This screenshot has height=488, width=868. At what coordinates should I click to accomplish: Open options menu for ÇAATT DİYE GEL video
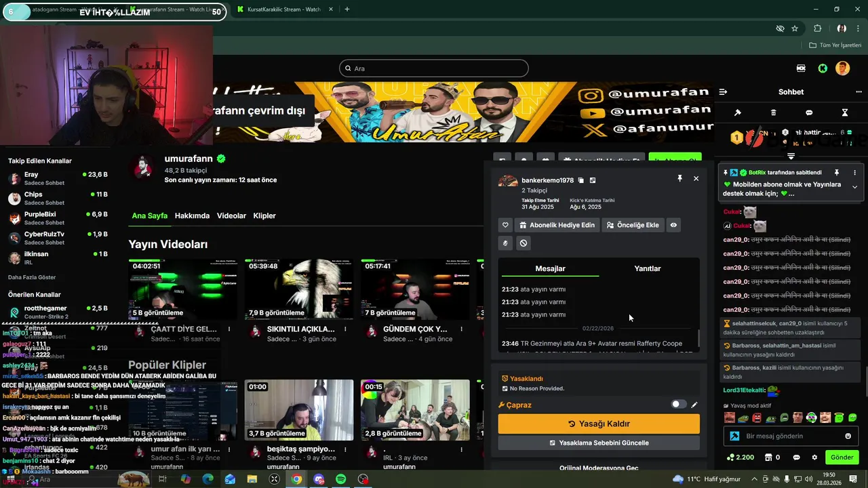click(229, 329)
